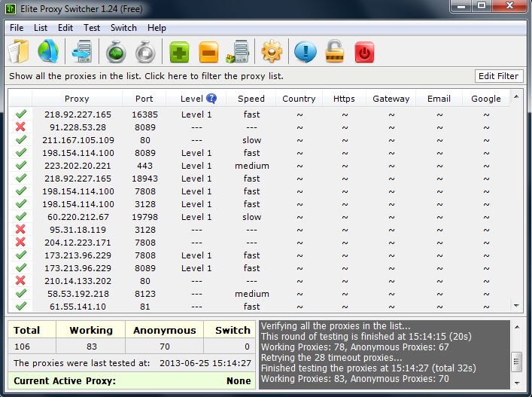Open the Help menu
This screenshot has height=397, width=532.
click(157, 28)
